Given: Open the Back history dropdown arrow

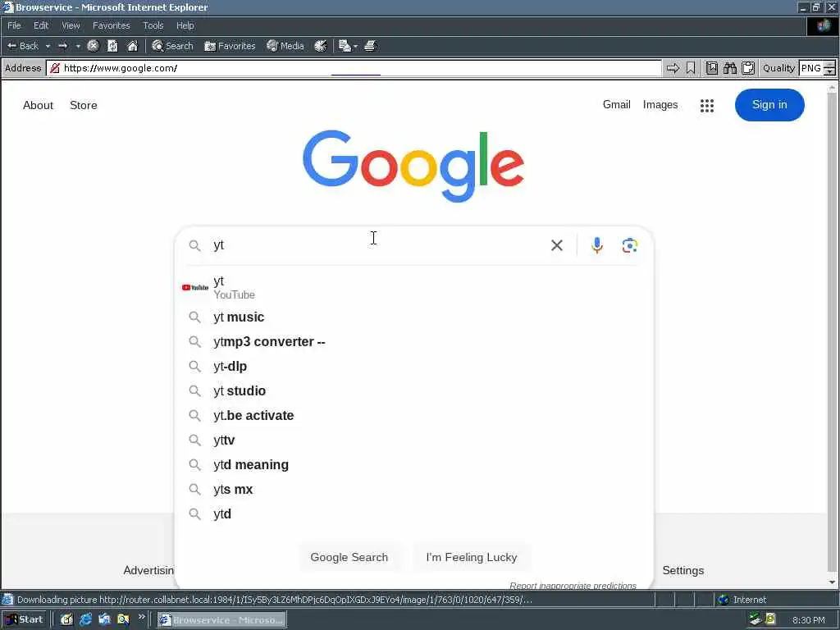Looking at the screenshot, I should [x=48, y=46].
